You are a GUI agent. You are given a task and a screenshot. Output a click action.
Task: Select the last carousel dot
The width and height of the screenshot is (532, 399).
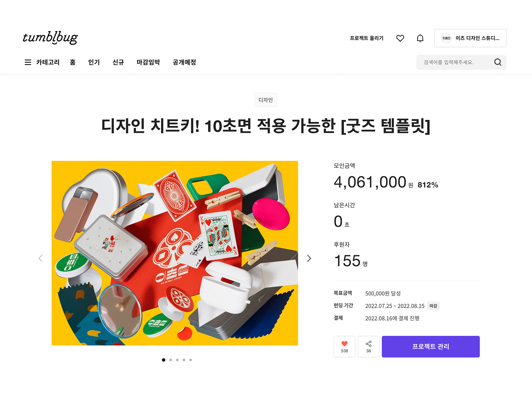pos(191,360)
